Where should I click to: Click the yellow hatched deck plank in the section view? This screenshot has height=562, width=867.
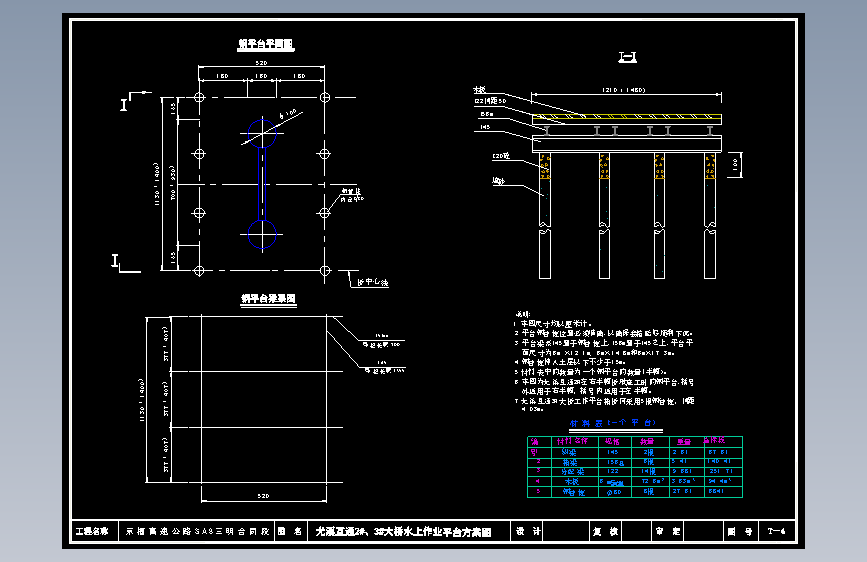coord(627,117)
